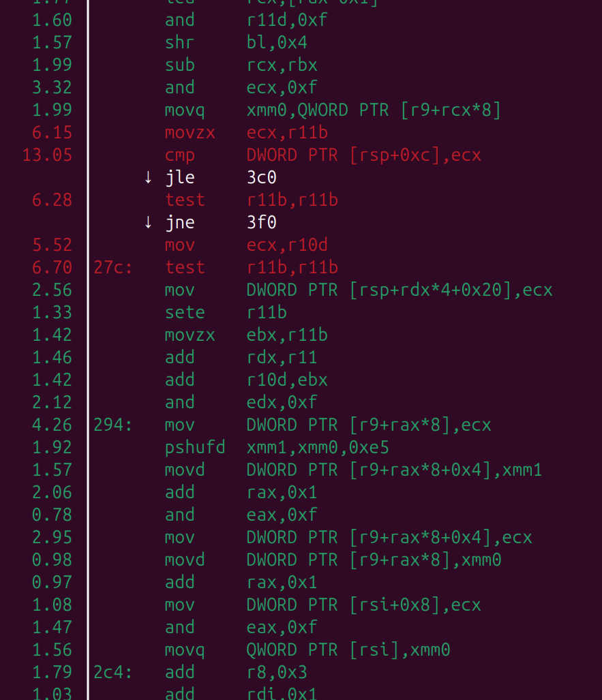Select movq xmm0,QWORD PTR [r9+rcx*8] line
Image resolution: width=602 pixels, height=700 pixels.
333,110
